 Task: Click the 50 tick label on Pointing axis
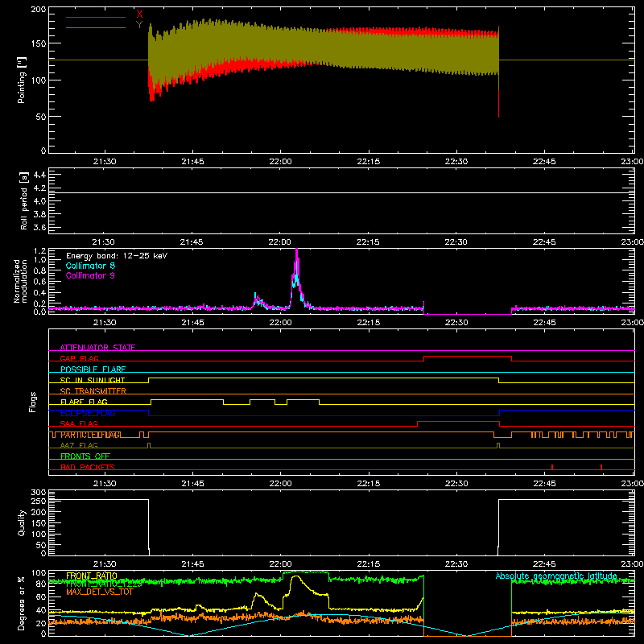(x=41, y=117)
